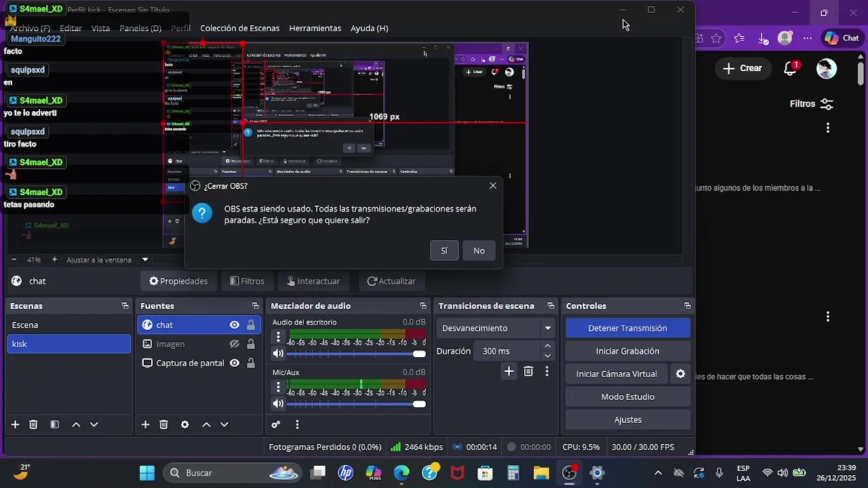
Task: Click Iniciar Cámara Virtual
Action: pos(616,374)
